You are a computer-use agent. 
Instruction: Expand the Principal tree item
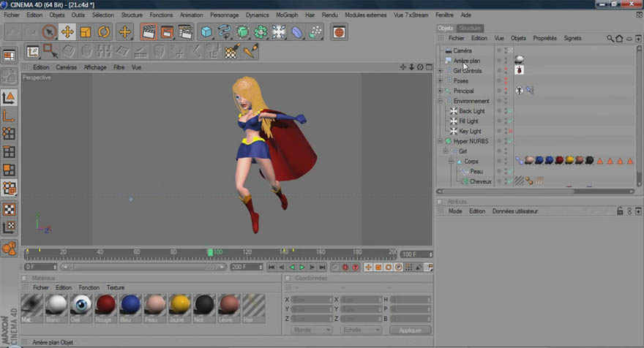click(441, 91)
